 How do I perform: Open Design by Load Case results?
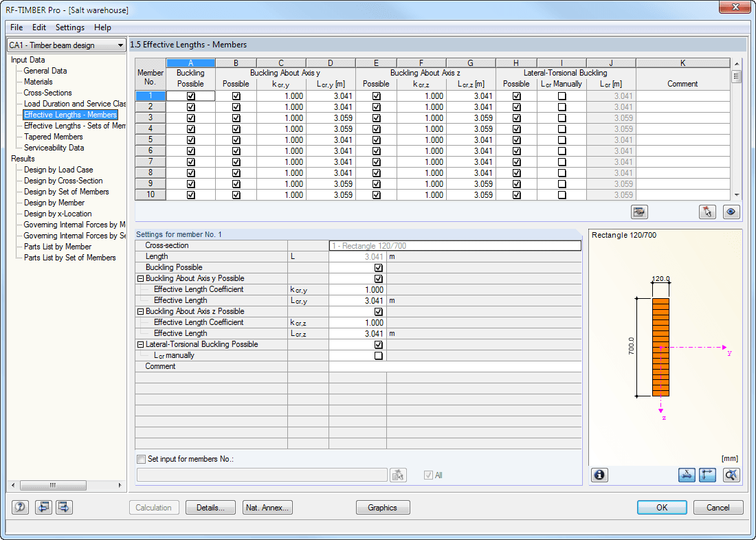[x=58, y=170]
